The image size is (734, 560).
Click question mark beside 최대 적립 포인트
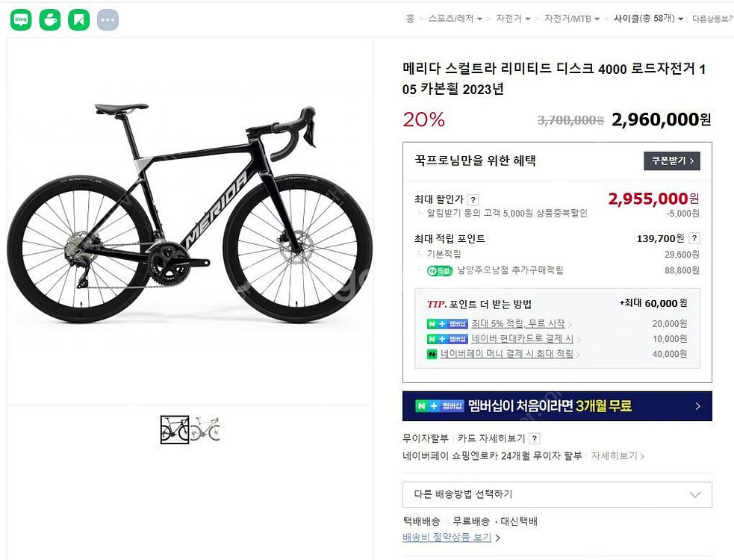point(694,238)
